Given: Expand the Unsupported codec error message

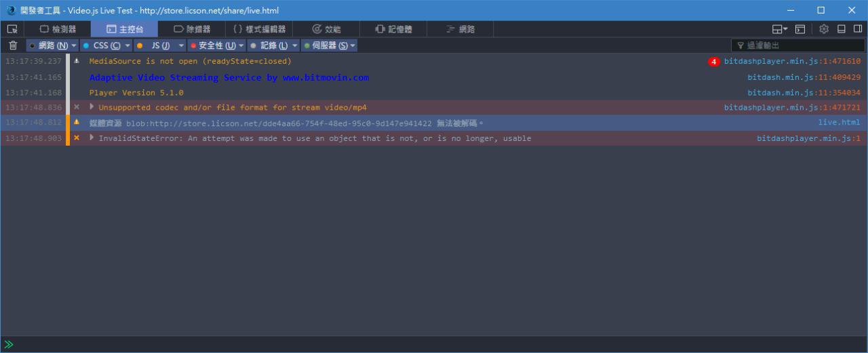Looking at the screenshot, I should [x=92, y=107].
